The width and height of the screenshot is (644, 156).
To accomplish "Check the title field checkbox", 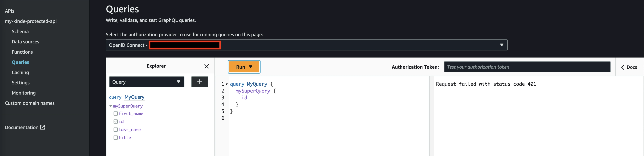I will pyautogui.click(x=115, y=138).
